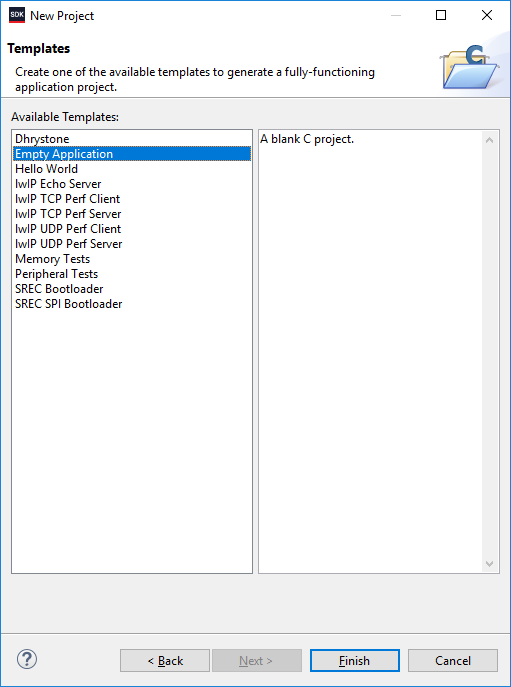Click the description scrollbar up arrow

(490, 140)
